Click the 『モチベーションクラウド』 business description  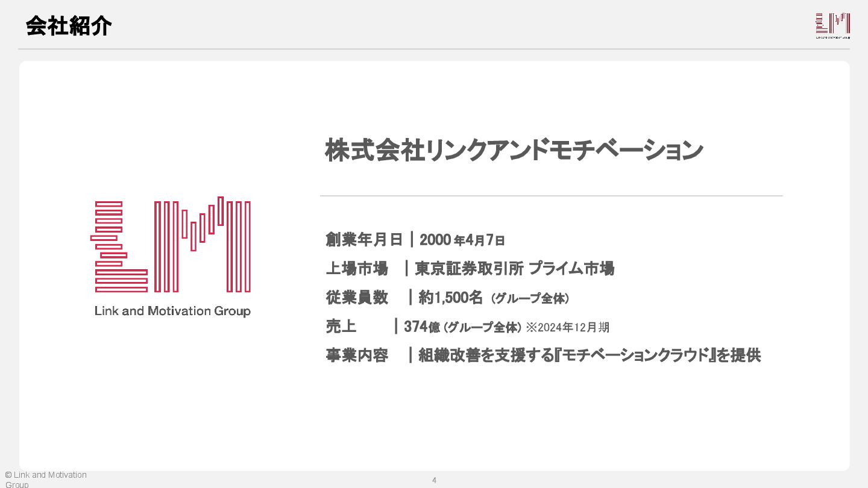pyautogui.click(x=590, y=355)
